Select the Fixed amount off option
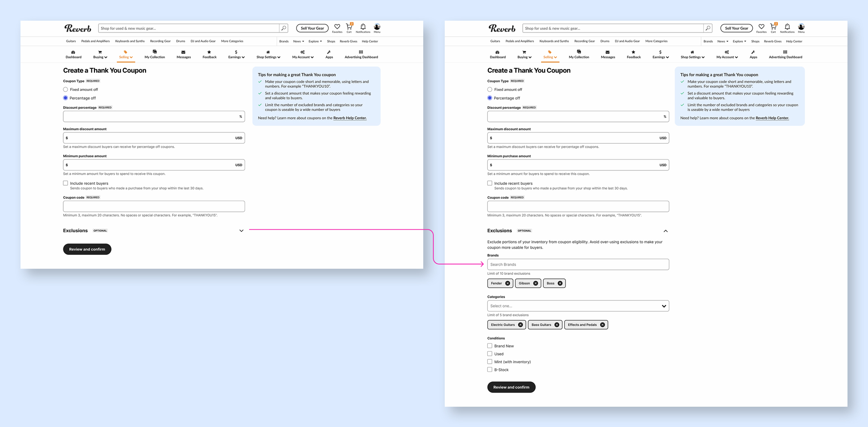Image resolution: width=868 pixels, height=427 pixels. pos(65,89)
